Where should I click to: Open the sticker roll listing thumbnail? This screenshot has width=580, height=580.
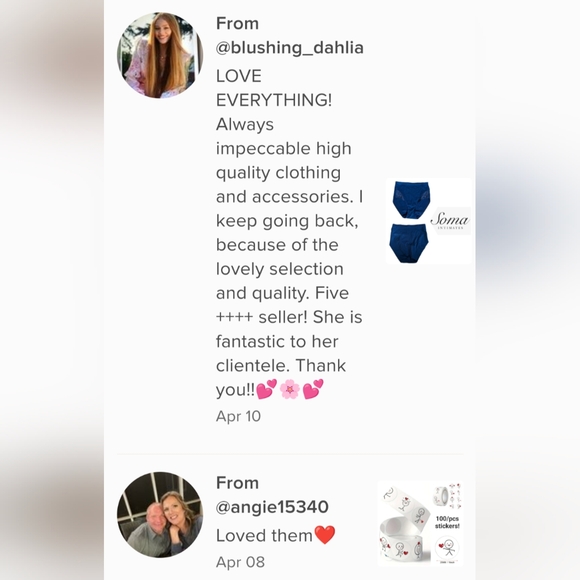point(420,523)
